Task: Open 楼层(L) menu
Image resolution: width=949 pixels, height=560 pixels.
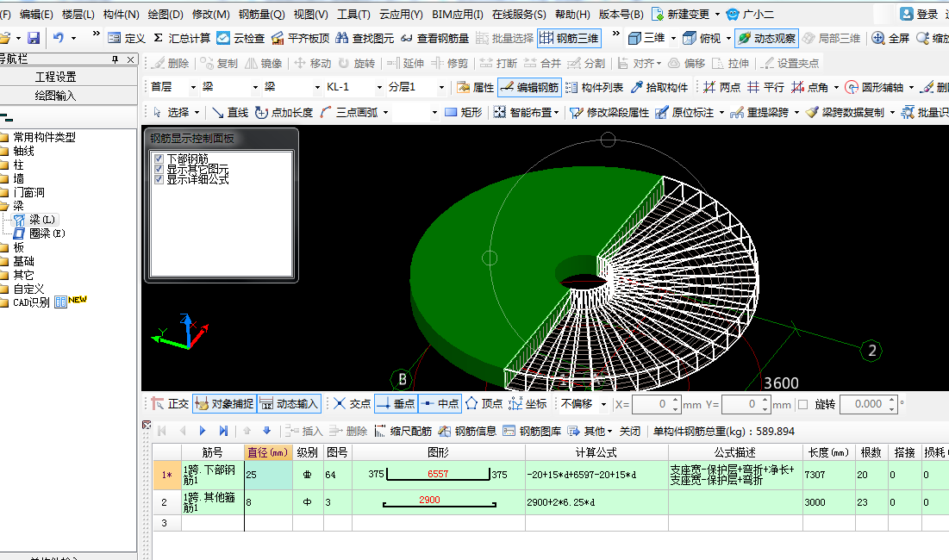Action: click(78, 14)
